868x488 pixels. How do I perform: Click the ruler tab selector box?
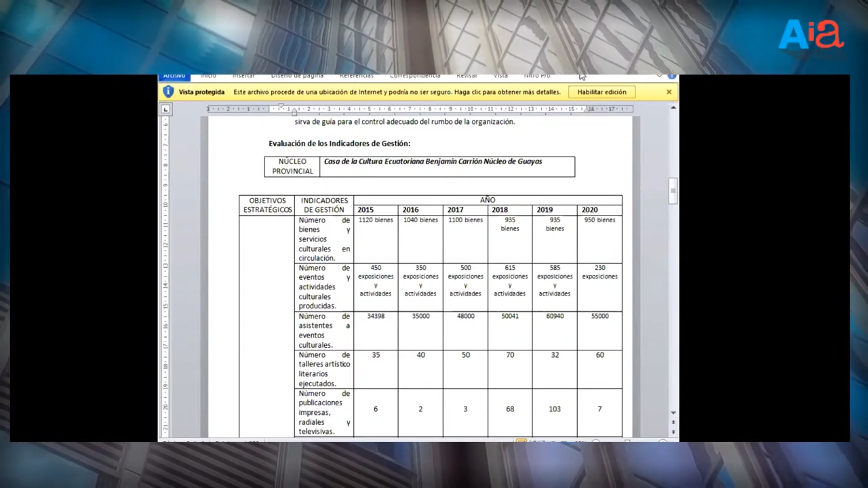(x=165, y=108)
